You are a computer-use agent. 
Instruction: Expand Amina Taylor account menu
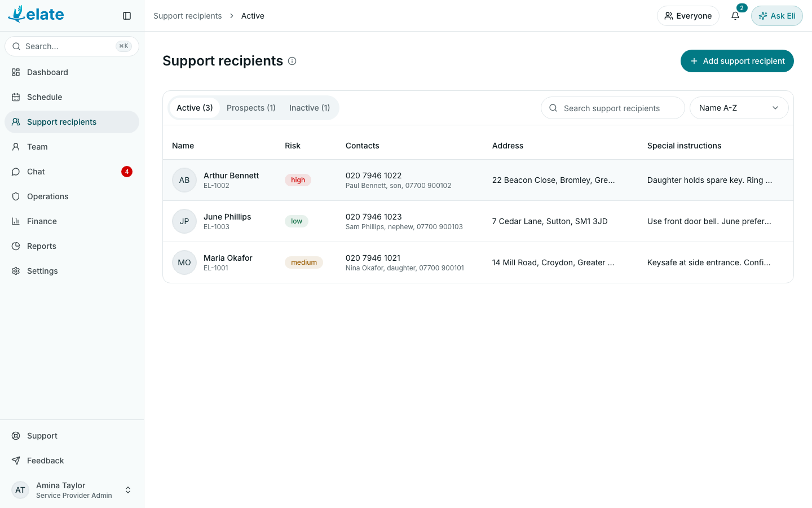[x=72, y=490]
